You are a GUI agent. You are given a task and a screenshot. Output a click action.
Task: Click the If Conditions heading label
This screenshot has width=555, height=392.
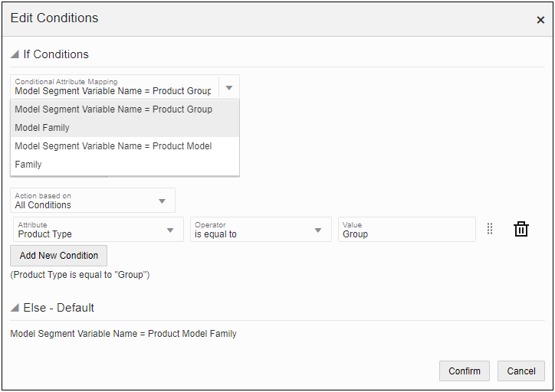click(x=56, y=54)
